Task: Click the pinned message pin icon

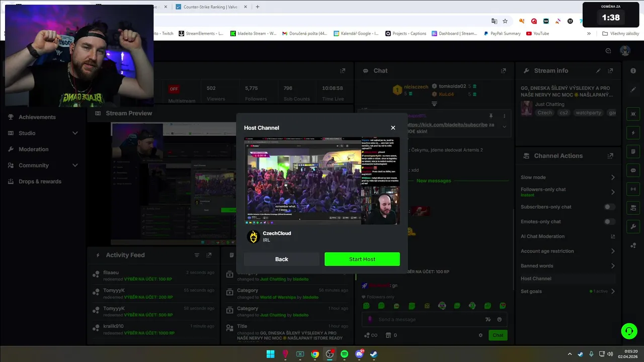Action: click(491, 116)
